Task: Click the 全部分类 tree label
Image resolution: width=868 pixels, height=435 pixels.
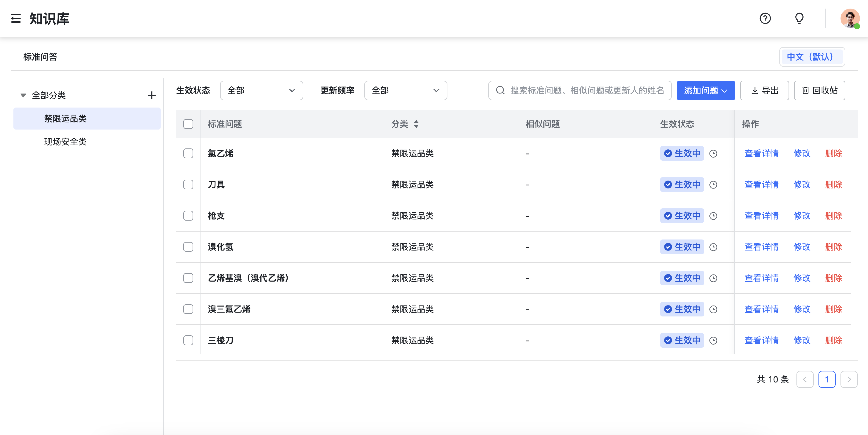Action: click(x=49, y=95)
